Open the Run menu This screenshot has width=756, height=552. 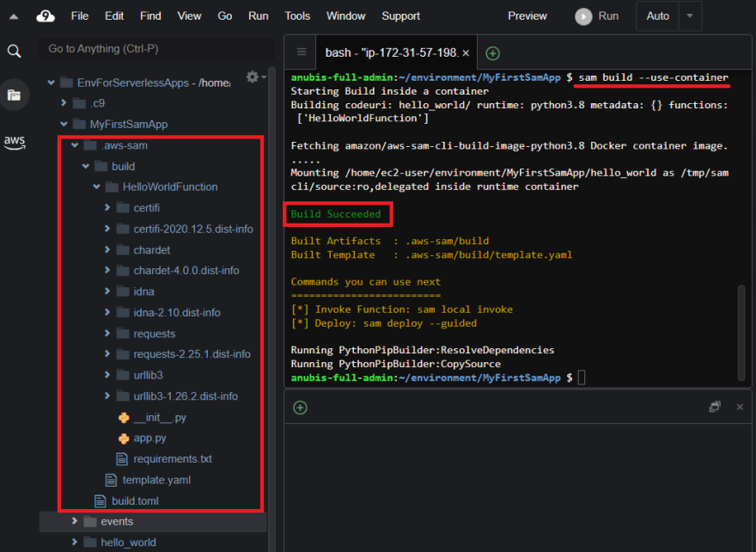click(x=259, y=16)
